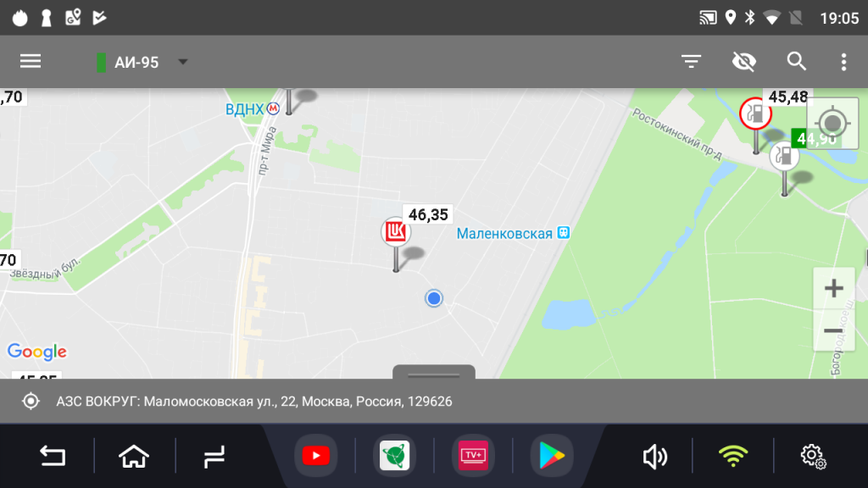This screenshot has width=868, height=488.
Task: Select the Lukoil station marker 46,35
Action: 396,231
